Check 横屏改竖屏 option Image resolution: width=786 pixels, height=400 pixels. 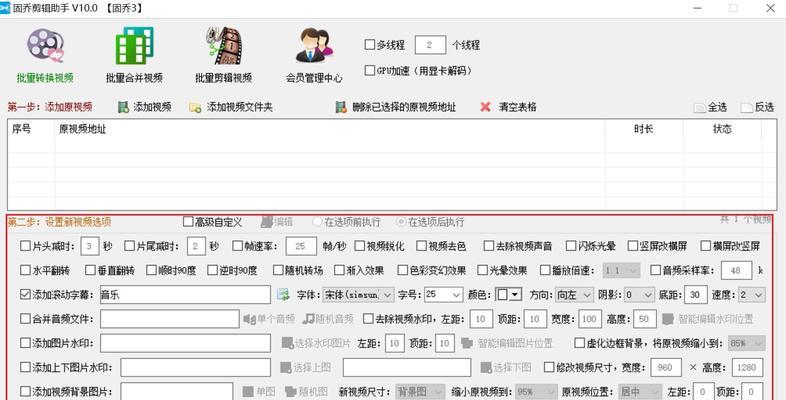pyautogui.click(x=706, y=246)
